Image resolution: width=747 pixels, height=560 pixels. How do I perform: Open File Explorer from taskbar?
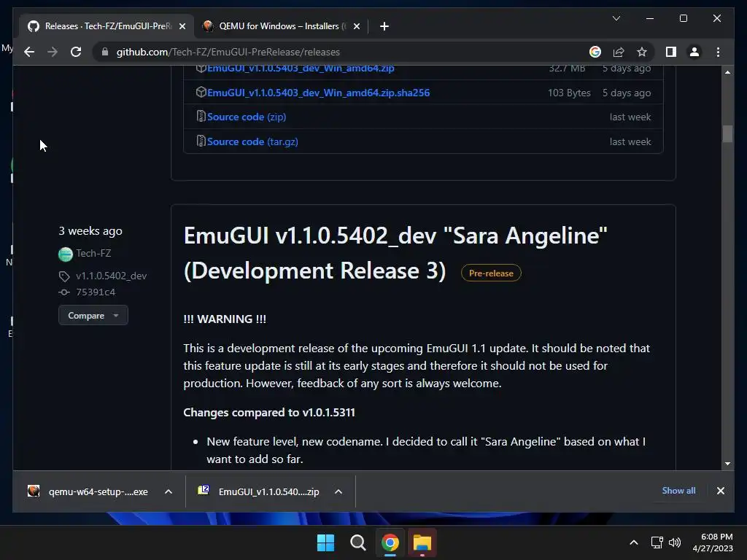point(422,542)
